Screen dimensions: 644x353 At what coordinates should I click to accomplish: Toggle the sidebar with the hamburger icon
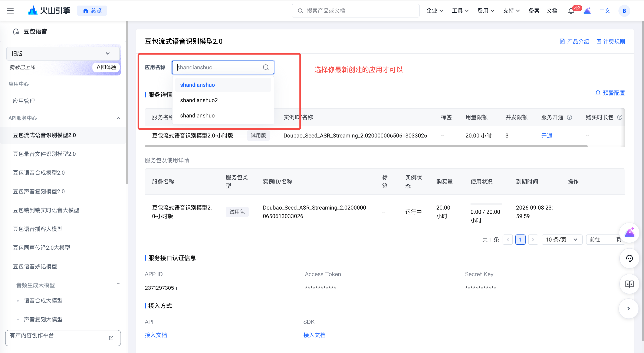pos(10,10)
